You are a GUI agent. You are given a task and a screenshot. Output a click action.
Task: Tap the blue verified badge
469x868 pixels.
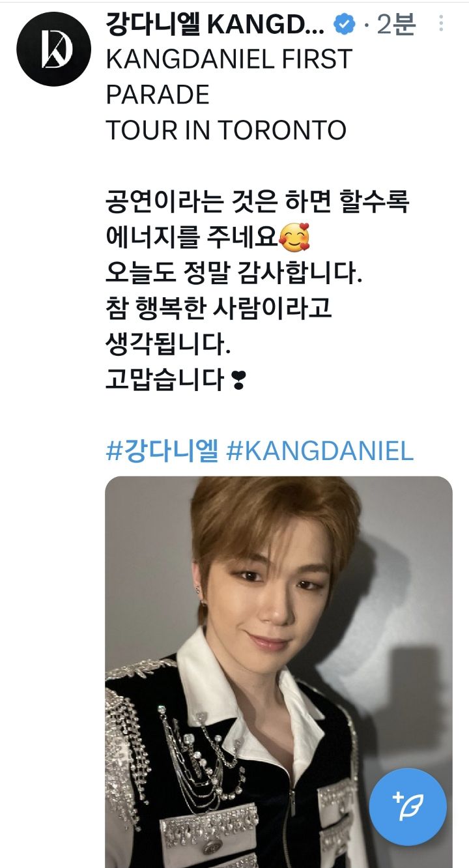pos(344,25)
